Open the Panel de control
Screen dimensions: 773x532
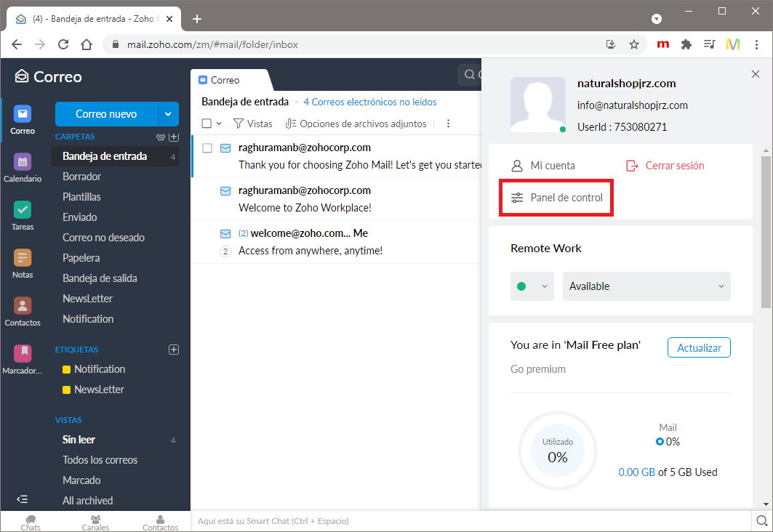tap(556, 198)
